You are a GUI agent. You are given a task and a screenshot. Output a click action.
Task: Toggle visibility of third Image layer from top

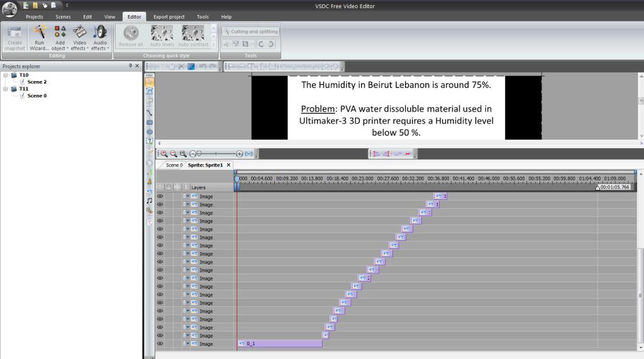[x=160, y=213]
